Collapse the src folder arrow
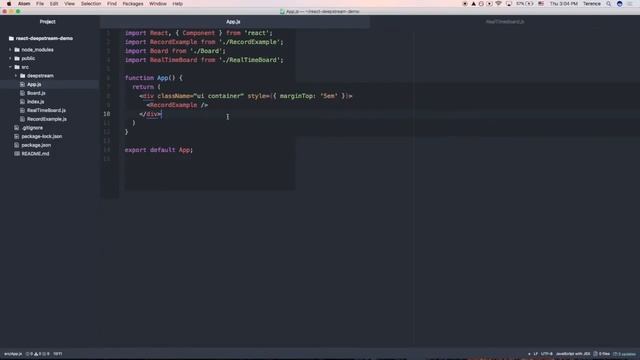Image resolution: width=640 pixels, height=360 pixels. tap(10, 67)
